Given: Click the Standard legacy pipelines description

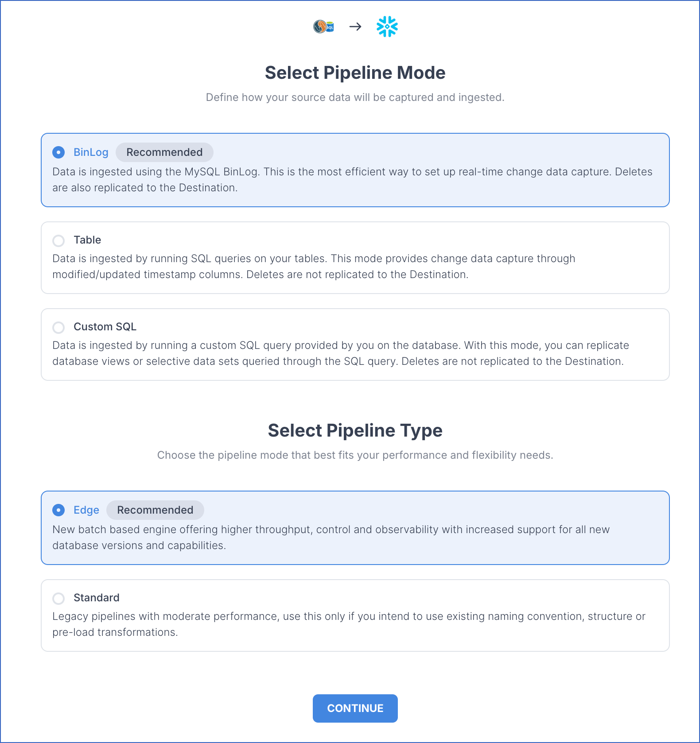Looking at the screenshot, I should click(x=349, y=624).
